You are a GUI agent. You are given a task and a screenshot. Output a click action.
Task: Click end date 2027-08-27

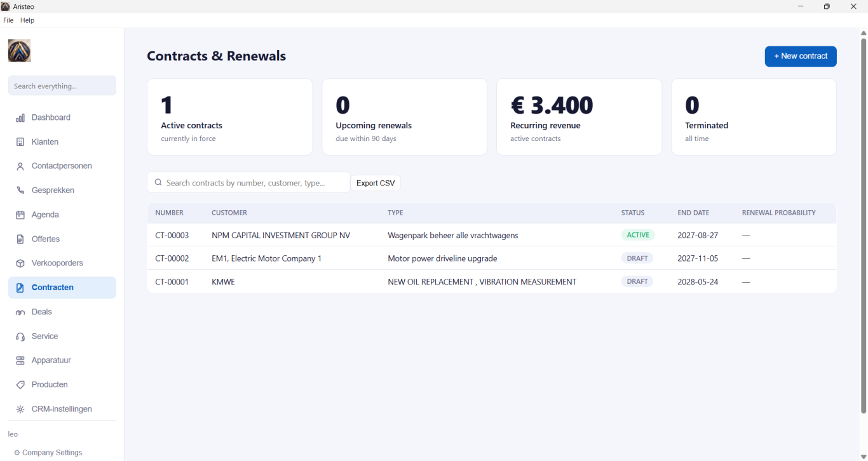(x=698, y=235)
